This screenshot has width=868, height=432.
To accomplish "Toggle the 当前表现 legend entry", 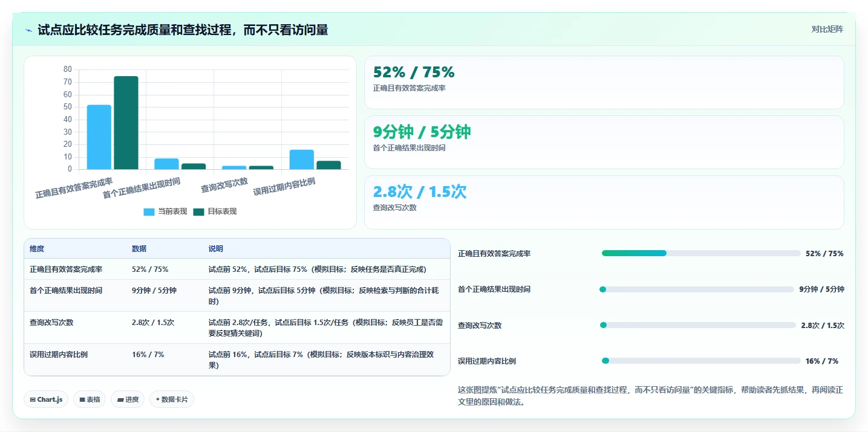I will 165,211.
